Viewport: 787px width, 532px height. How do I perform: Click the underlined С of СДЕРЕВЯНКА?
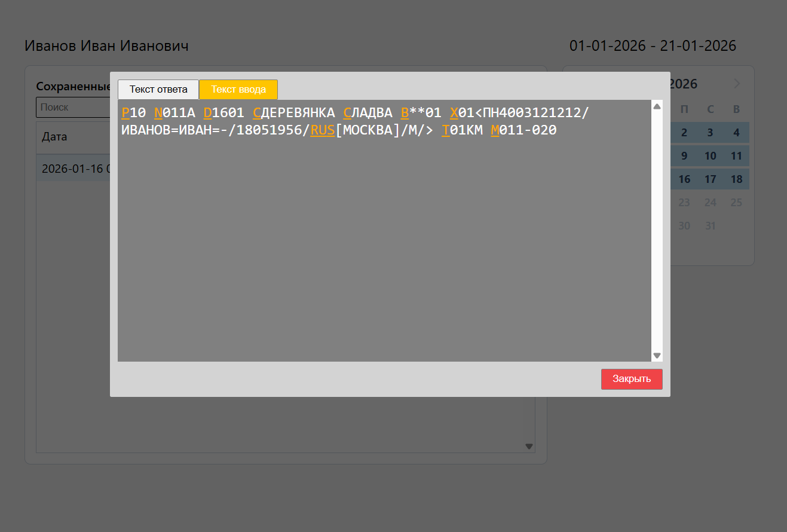click(257, 113)
